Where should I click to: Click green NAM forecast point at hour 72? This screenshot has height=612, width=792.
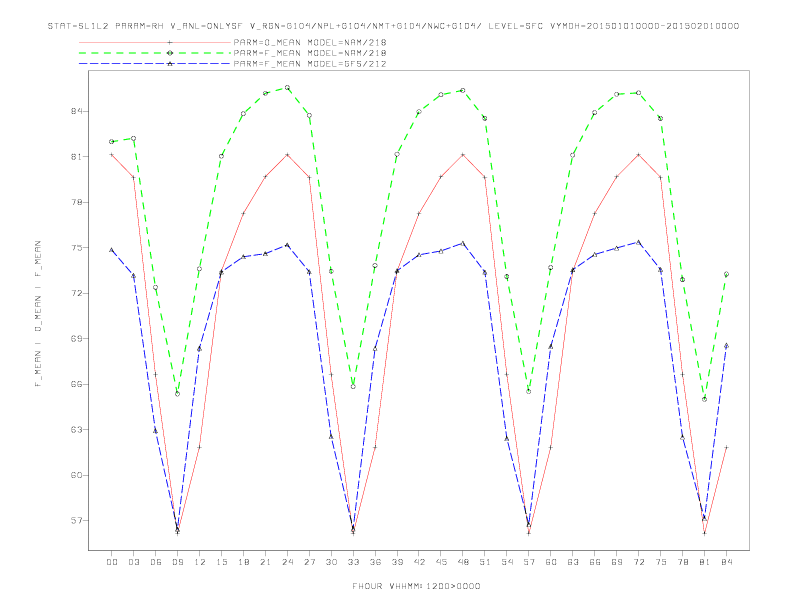639,93
